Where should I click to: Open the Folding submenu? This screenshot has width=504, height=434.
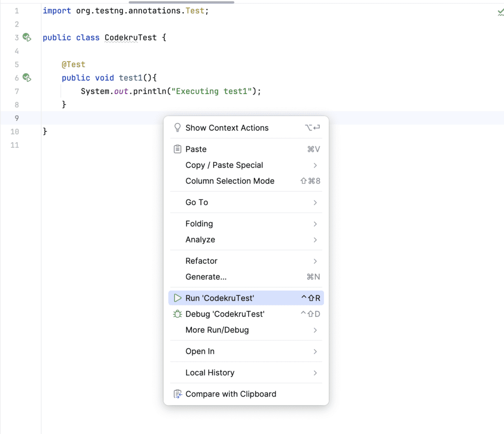(246, 224)
